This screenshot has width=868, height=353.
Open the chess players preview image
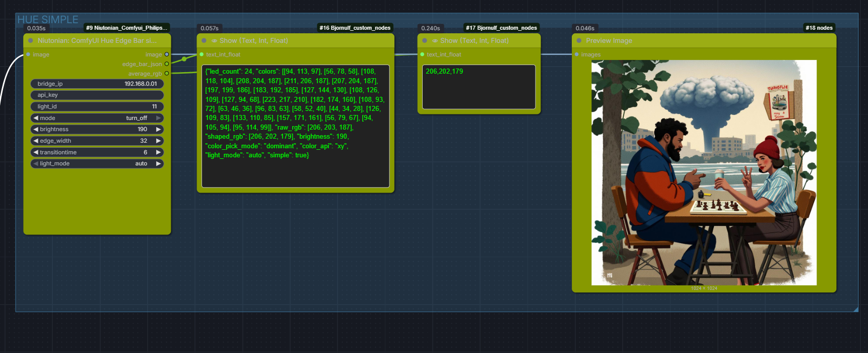(704, 173)
